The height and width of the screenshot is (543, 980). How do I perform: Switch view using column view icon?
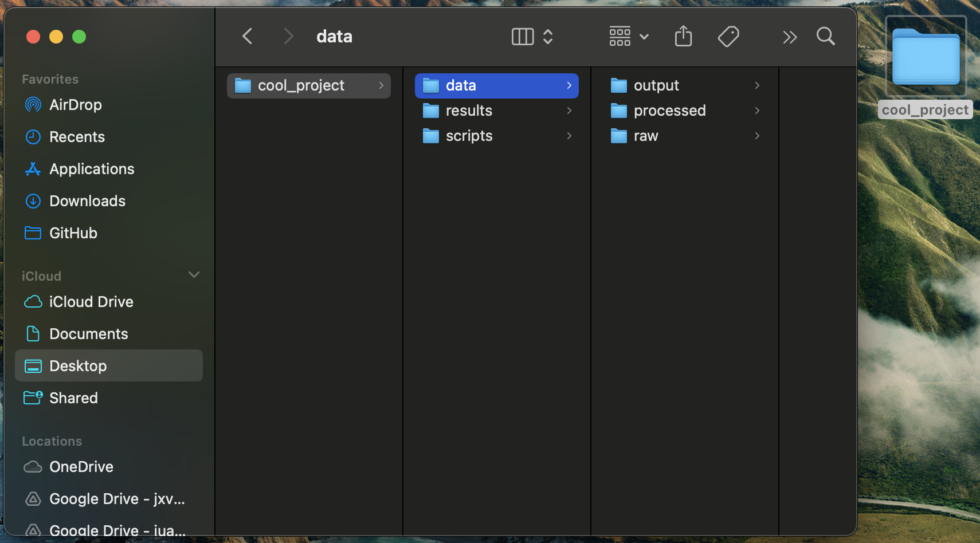pyautogui.click(x=522, y=37)
